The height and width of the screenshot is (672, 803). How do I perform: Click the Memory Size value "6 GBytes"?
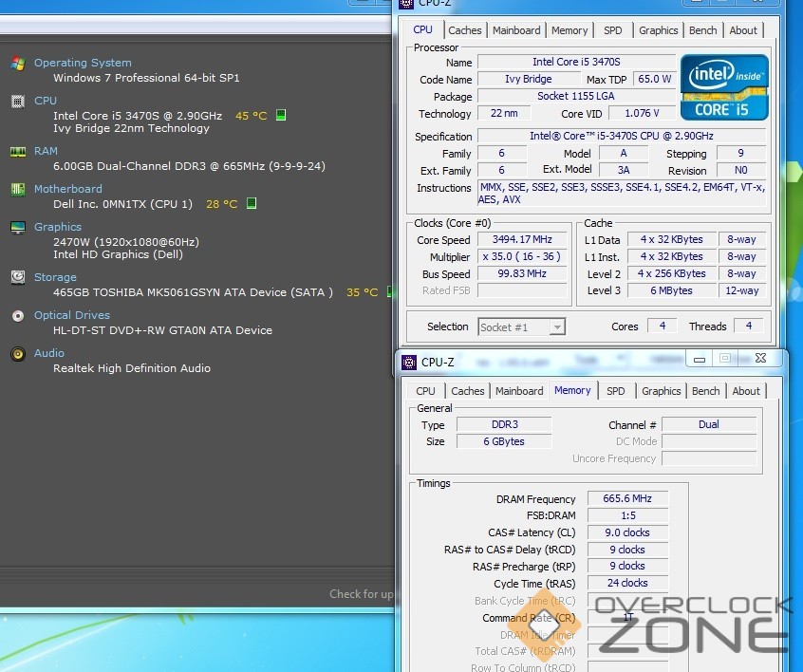(x=504, y=441)
